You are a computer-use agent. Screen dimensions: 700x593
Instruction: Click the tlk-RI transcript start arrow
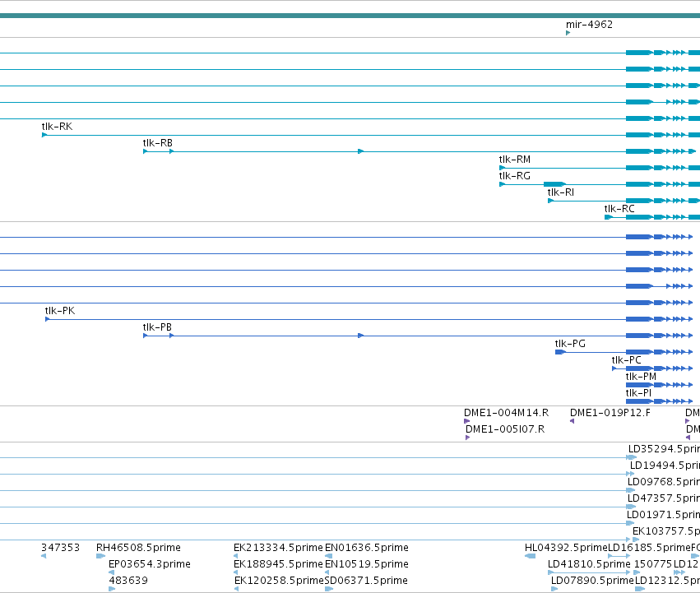coord(550,201)
